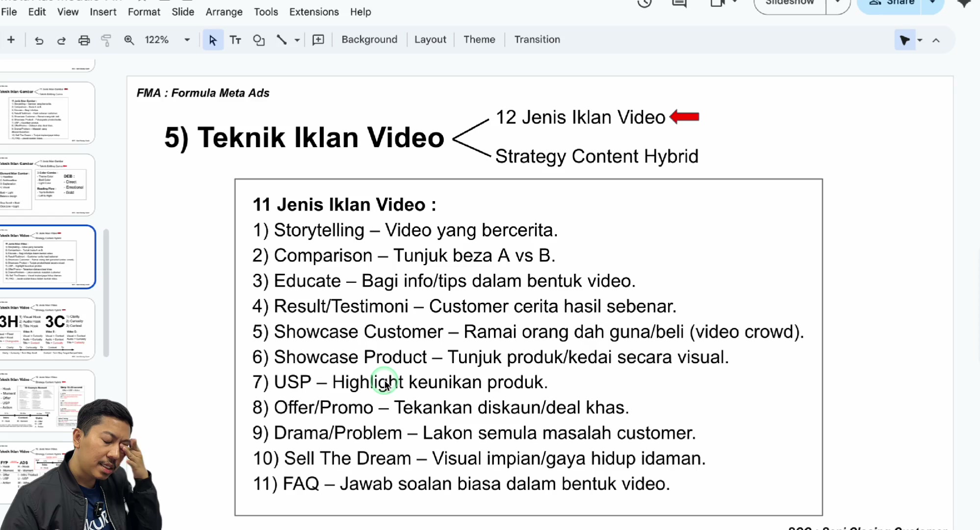Click the Layout button

pos(430,40)
